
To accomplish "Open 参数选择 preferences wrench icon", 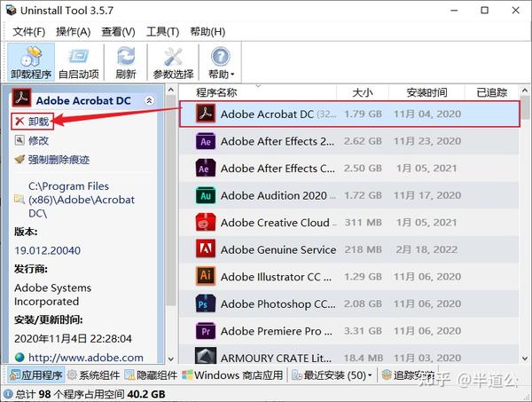I will pyautogui.click(x=173, y=57).
